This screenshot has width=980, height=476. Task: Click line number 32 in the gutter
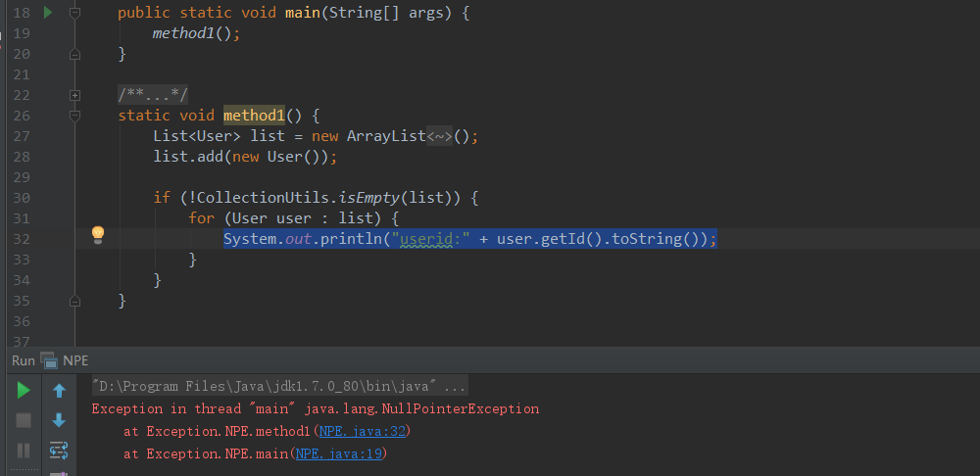click(21, 239)
